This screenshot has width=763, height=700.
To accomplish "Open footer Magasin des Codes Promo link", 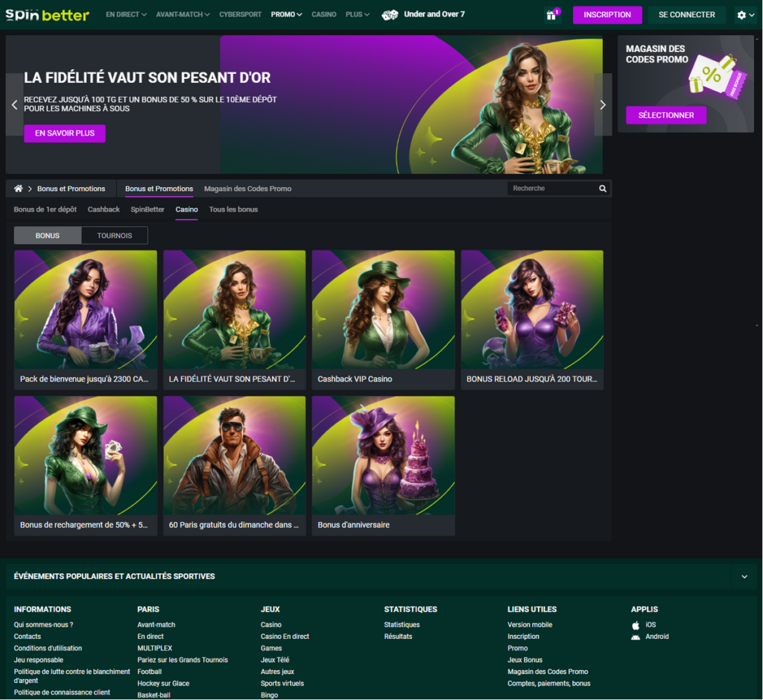I will (x=548, y=671).
